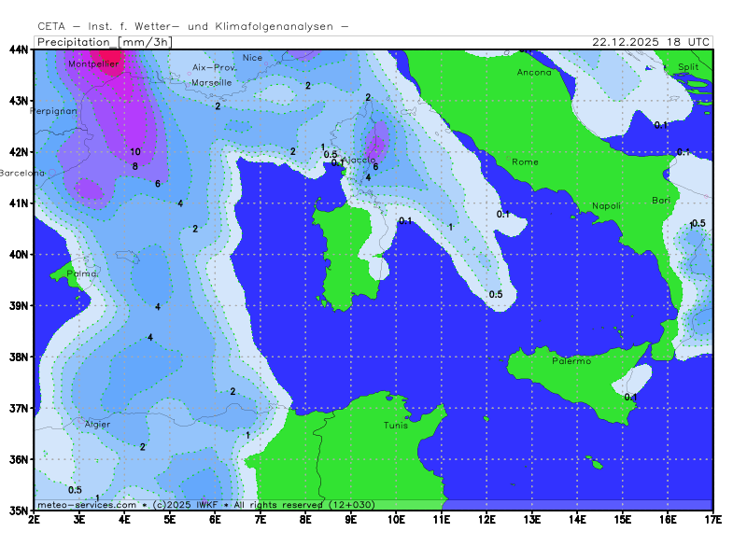Image resolution: width=747 pixels, height=560 pixels.
Task: Click the 22.12.2025 18 UTC timestamp
Action: click(x=651, y=42)
